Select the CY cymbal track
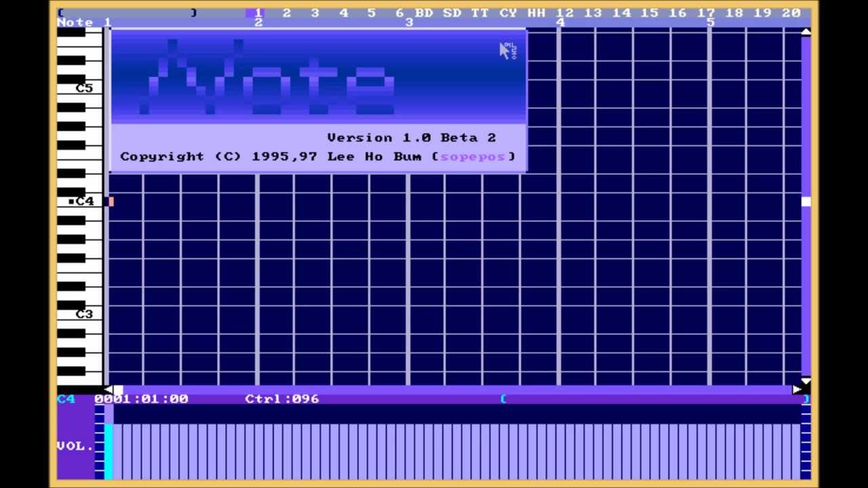 509,12
